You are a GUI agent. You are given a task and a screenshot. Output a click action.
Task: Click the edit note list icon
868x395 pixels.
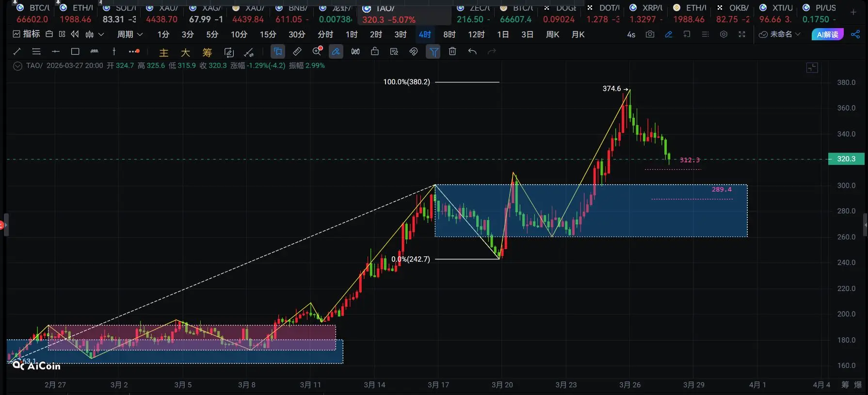[x=394, y=51]
